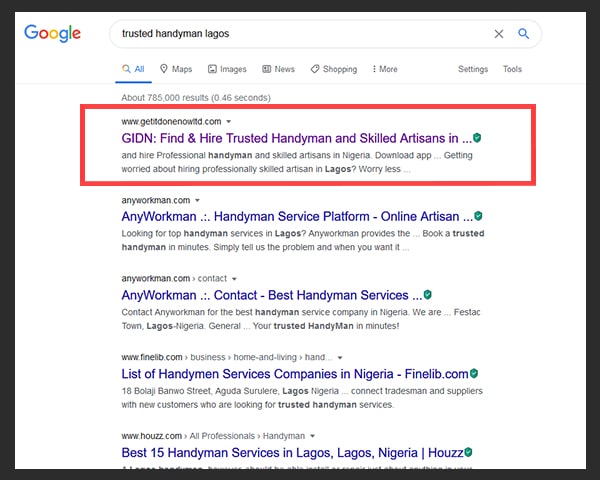Clear the search box with the X icon
Viewport: 600px width, 480px height.
499,34
